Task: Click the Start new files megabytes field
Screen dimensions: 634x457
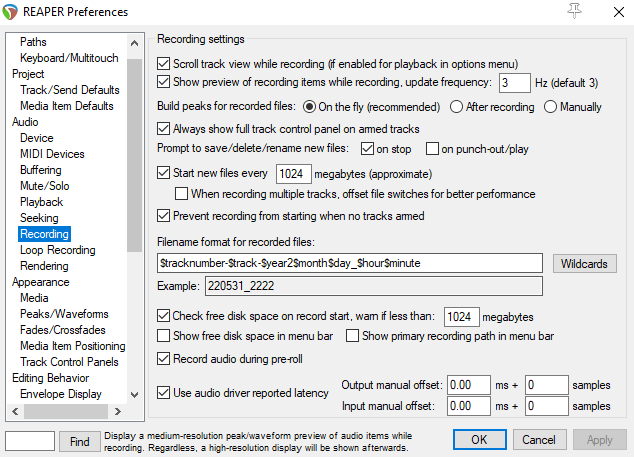Action: [294, 174]
